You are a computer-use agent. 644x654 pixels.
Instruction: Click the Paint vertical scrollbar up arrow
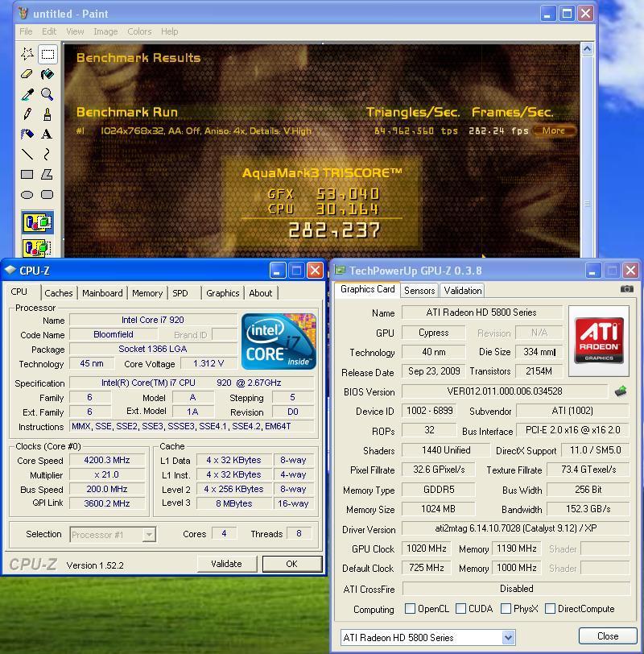(587, 49)
